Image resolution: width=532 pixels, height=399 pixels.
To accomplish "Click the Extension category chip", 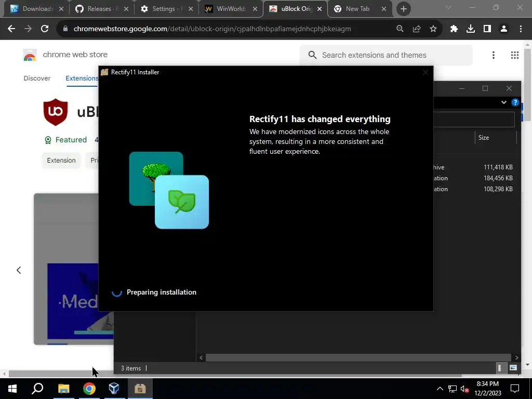I will pos(61,160).
